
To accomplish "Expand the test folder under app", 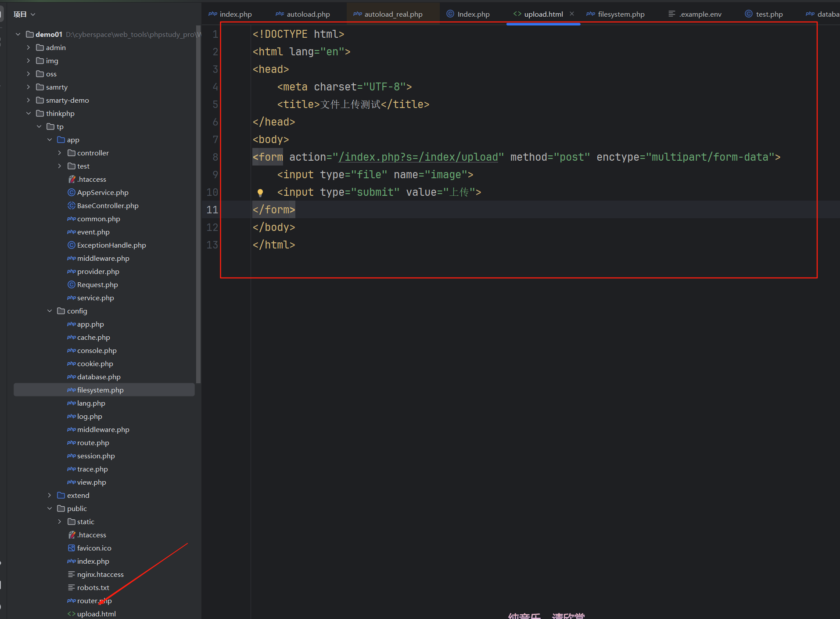I will (60, 166).
